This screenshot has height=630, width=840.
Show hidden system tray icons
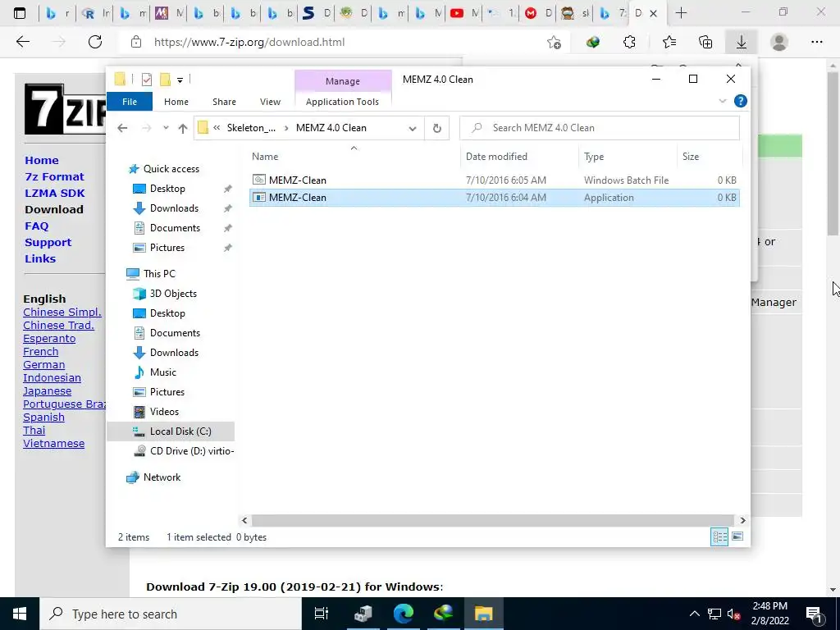click(694, 614)
